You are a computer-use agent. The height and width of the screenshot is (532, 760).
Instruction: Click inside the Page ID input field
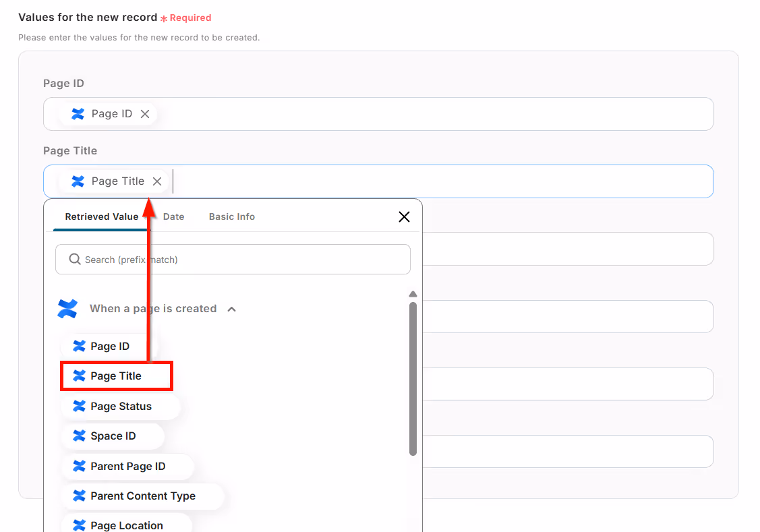[x=378, y=114]
